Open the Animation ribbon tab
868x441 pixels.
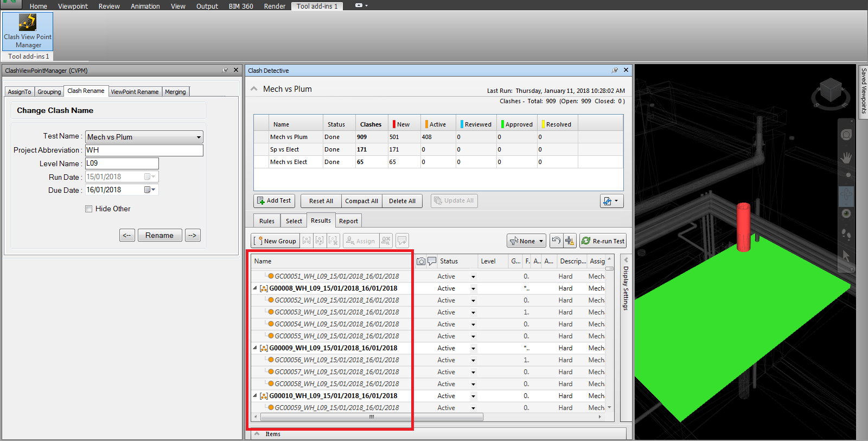[145, 6]
